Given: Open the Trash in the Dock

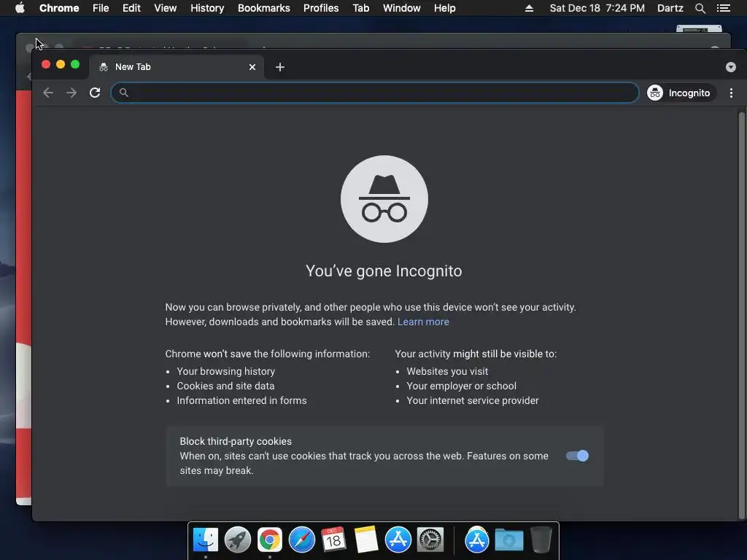Looking at the screenshot, I should (541, 540).
